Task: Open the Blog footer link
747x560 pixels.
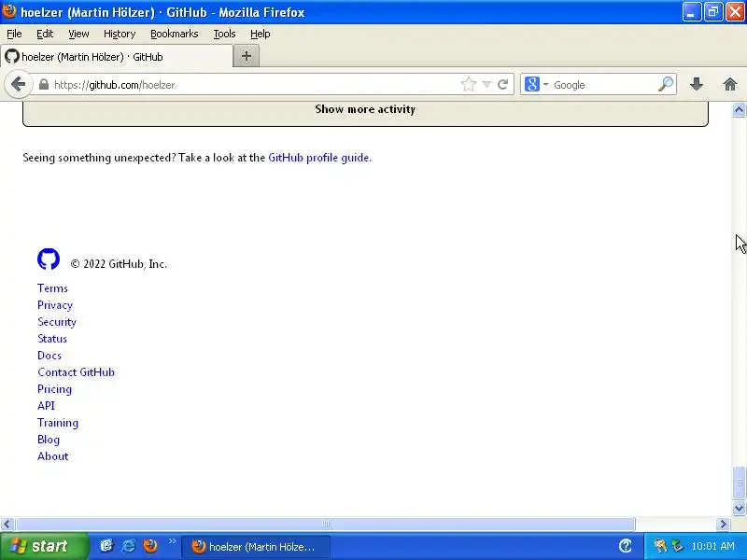Action: click(49, 440)
